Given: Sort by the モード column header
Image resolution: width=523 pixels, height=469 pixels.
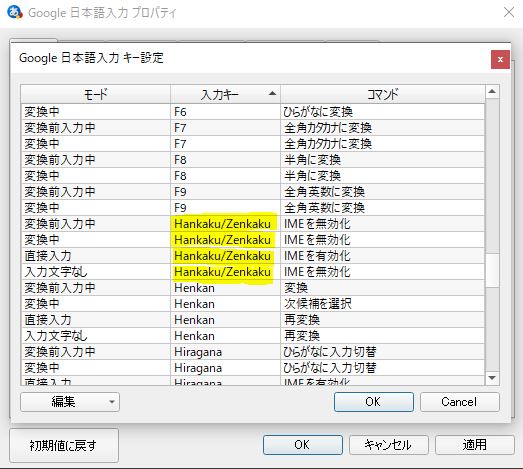Looking at the screenshot, I should (x=96, y=94).
